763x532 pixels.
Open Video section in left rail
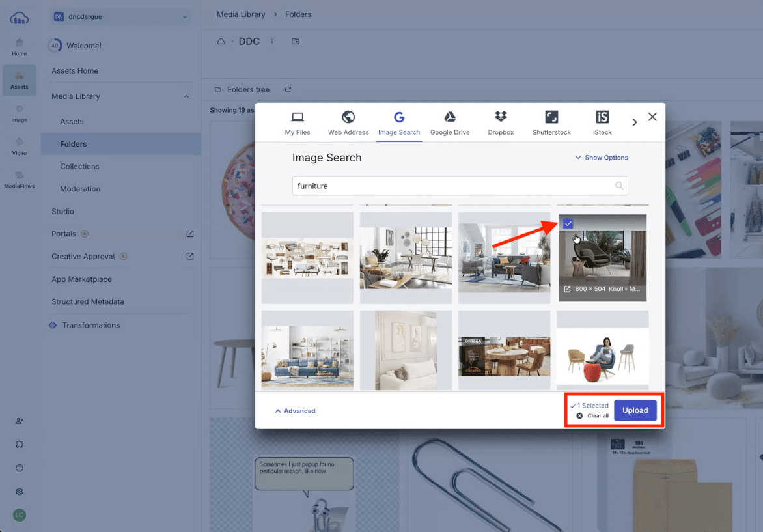pyautogui.click(x=19, y=147)
